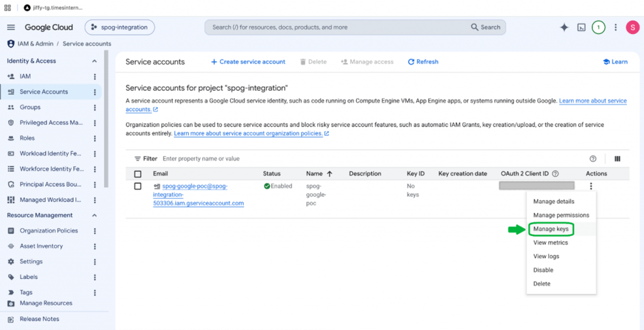
Task: Collapse the Resource Management section
Action: 94,215
